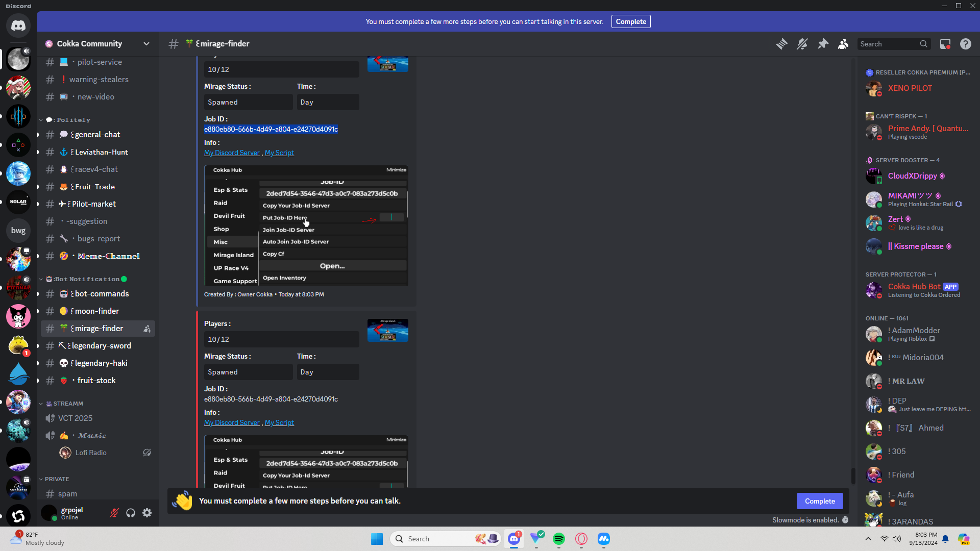Open My Script link in upper embed
The image size is (980, 551).
(x=279, y=153)
